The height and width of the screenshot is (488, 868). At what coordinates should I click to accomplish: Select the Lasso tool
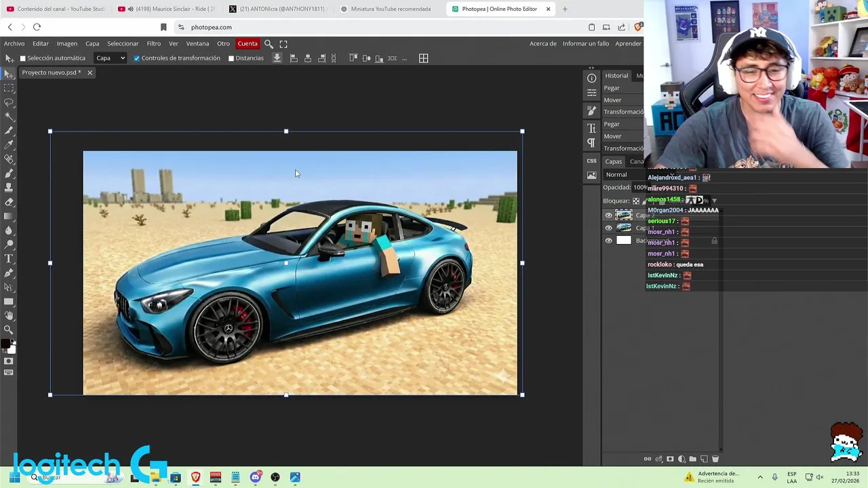[9, 102]
